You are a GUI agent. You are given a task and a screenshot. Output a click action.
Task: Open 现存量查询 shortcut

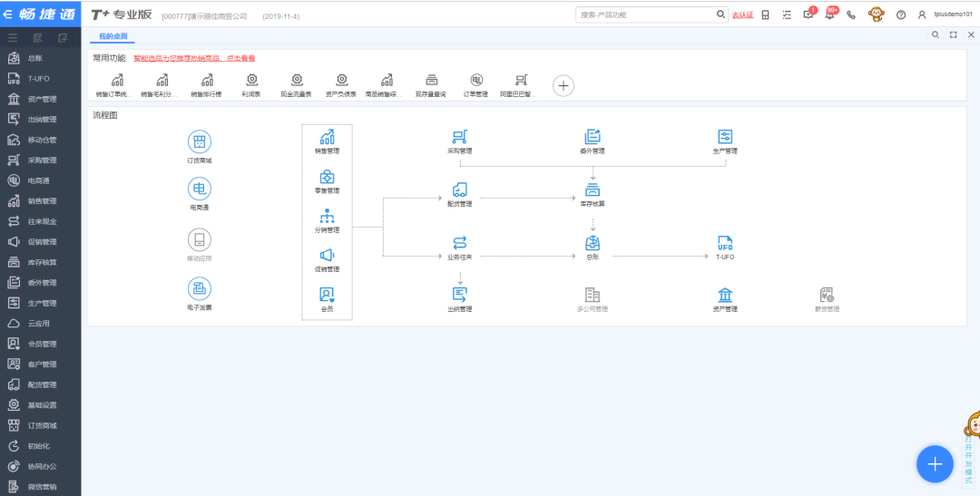coord(431,85)
